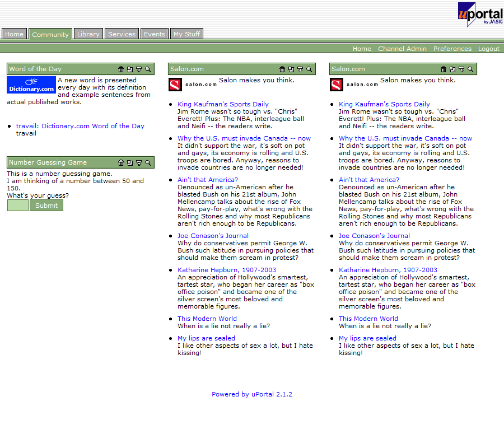Screen dimensions: 504x434
Task: Open Joe Conason's Journal in the right column
Action: pyautogui.click(x=374, y=236)
